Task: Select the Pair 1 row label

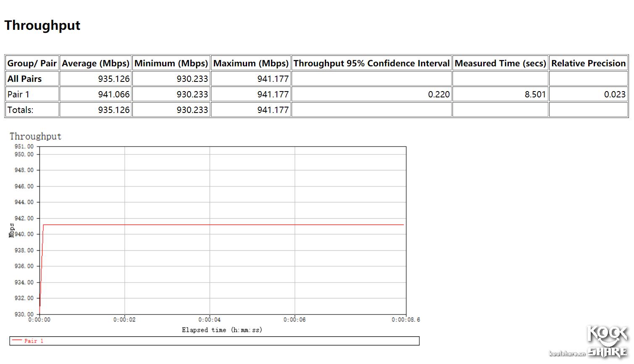Action: point(18,94)
